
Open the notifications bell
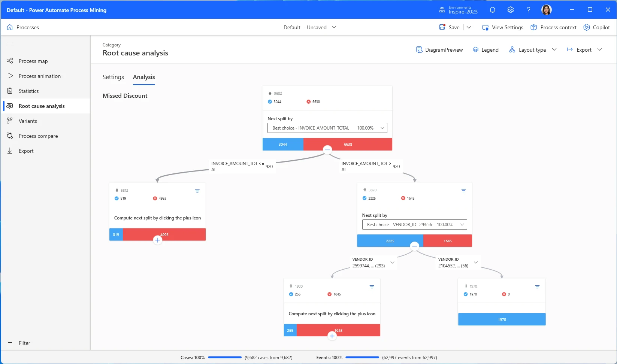(x=492, y=10)
